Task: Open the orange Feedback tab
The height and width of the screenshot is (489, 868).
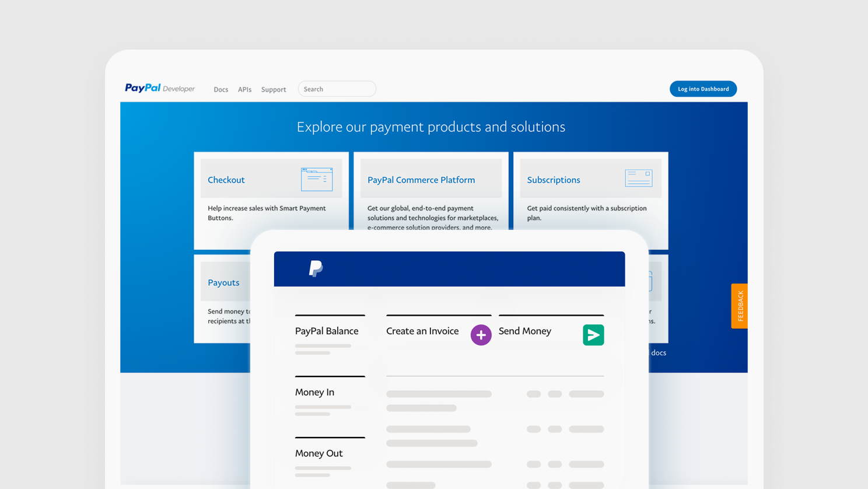Action: [739, 306]
